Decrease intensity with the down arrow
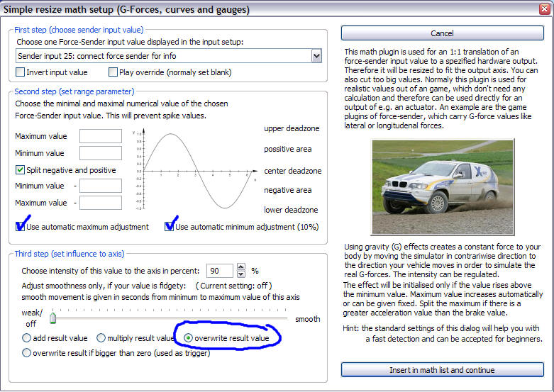Image resolution: width=554 pixels, height=392 pixels. coord(241,274)
